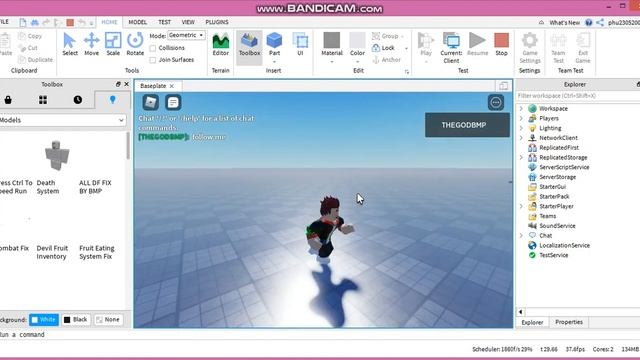Open the TEST ribbon tab
The width and height of the screenshot is (640, 360).
click(164, 22)
